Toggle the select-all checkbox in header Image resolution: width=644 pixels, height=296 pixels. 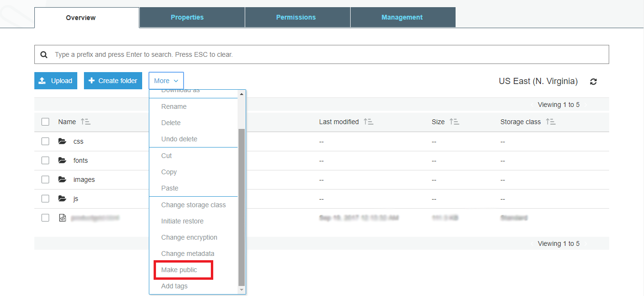pyautogui.click(x=45, y=122)
